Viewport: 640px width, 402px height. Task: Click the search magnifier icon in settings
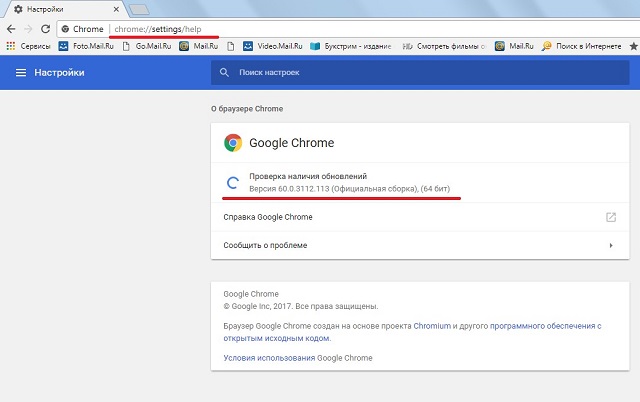tap(224, 73)
